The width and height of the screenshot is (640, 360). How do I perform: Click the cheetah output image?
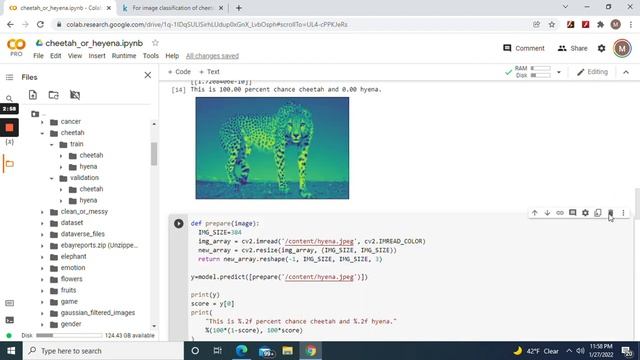click(272, 148)
